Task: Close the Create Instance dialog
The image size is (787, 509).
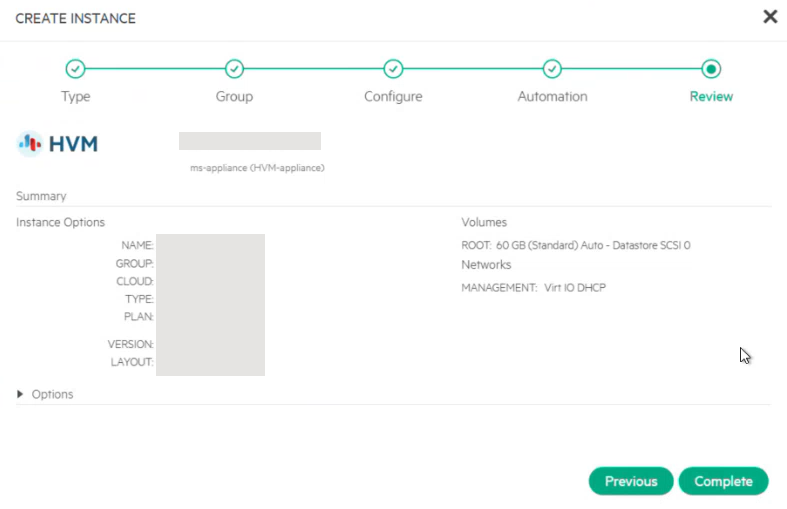Action: (x=770, y=17)
